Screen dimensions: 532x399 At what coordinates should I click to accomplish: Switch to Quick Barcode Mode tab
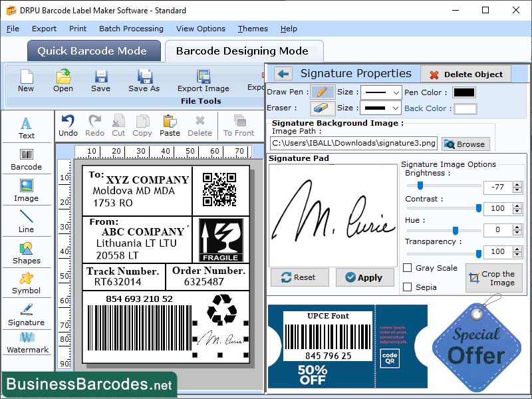coord(93,51)
